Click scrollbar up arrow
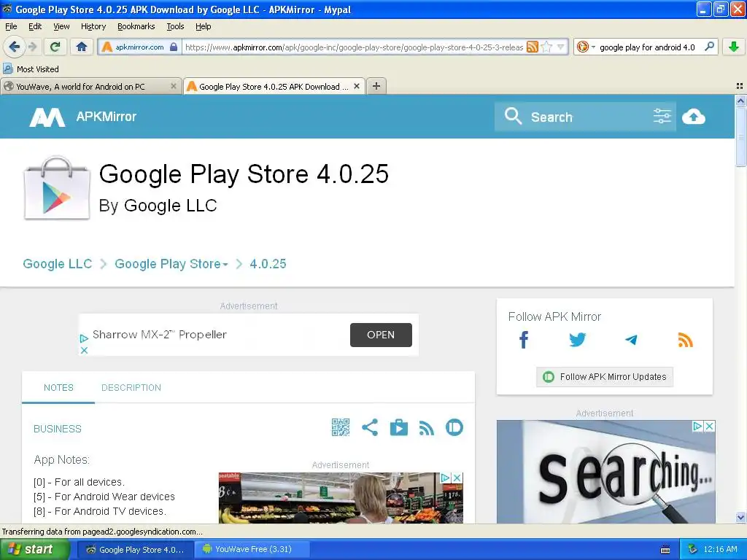Screen dimensions: 747x560 [740, 101]
